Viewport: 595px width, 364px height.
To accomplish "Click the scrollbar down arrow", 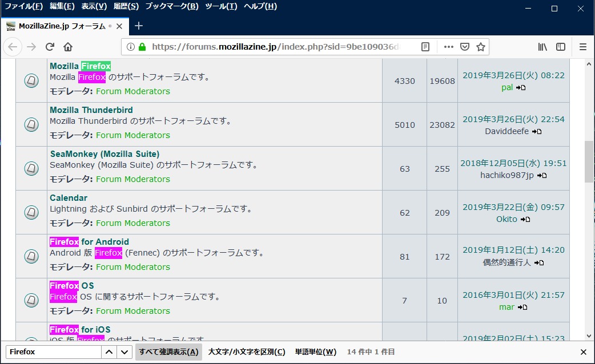I will pos(589,336).
